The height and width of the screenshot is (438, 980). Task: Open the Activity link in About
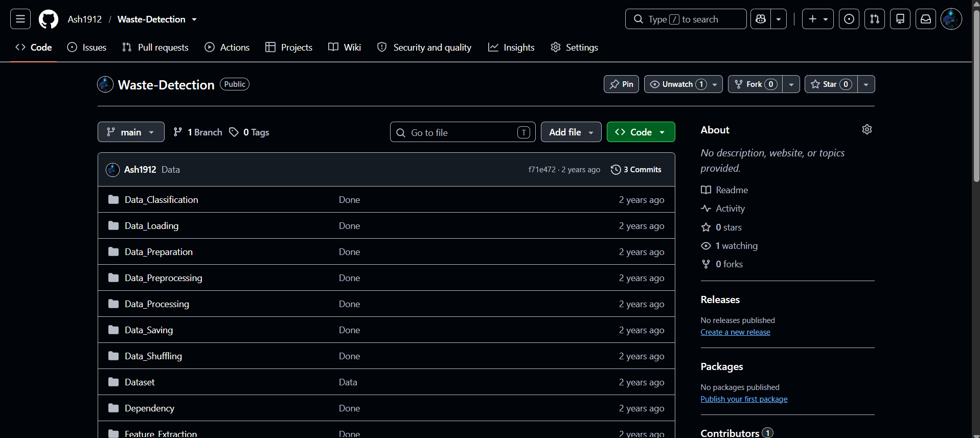pyautogui.click(x=723, y=209)
